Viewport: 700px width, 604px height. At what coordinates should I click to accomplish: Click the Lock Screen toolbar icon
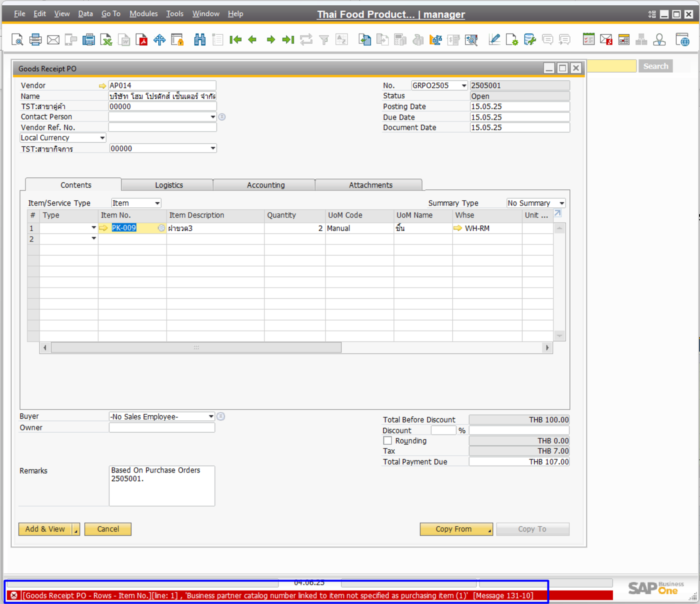(x=177, y=40)
